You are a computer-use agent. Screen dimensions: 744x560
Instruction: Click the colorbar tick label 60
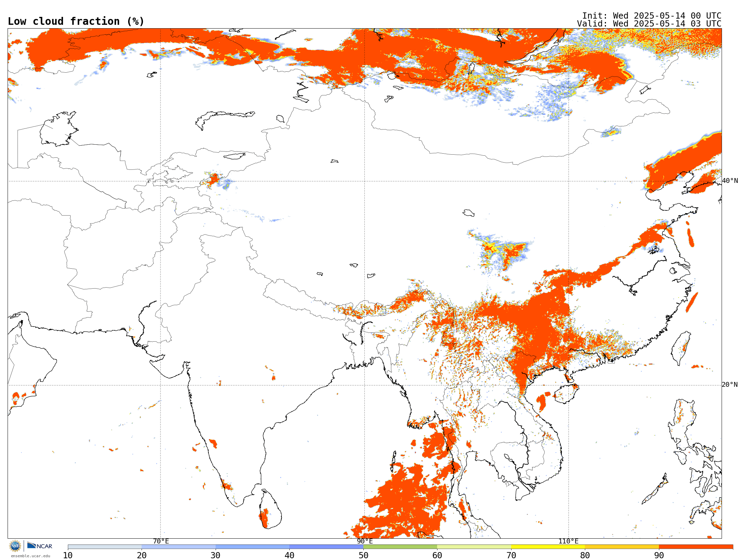(437, 556)
